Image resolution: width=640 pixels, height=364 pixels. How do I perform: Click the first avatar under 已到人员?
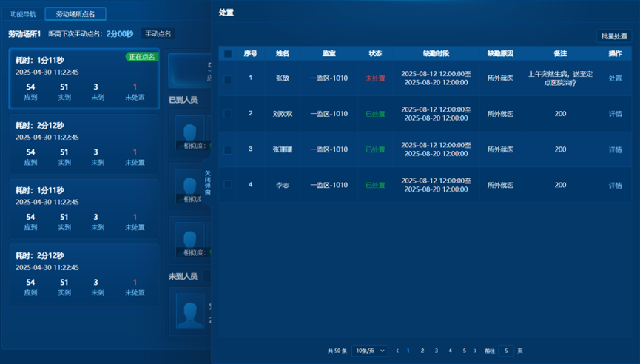(189, 130)
